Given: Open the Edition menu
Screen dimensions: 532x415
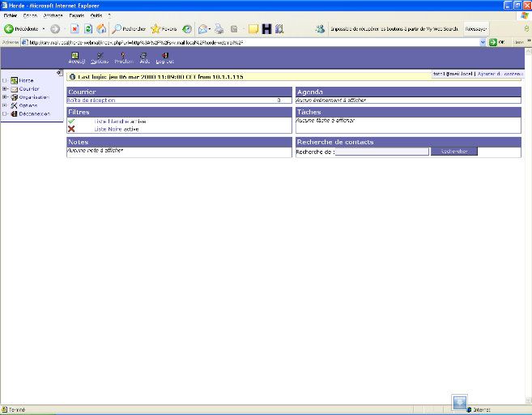Looking at the screenshot, I should click(30, 15).
